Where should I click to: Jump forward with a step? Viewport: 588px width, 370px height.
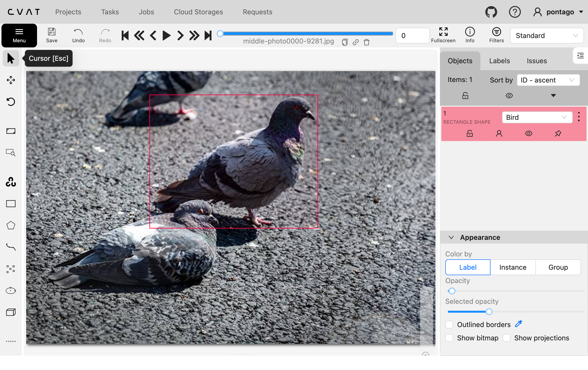pos(194,35)
